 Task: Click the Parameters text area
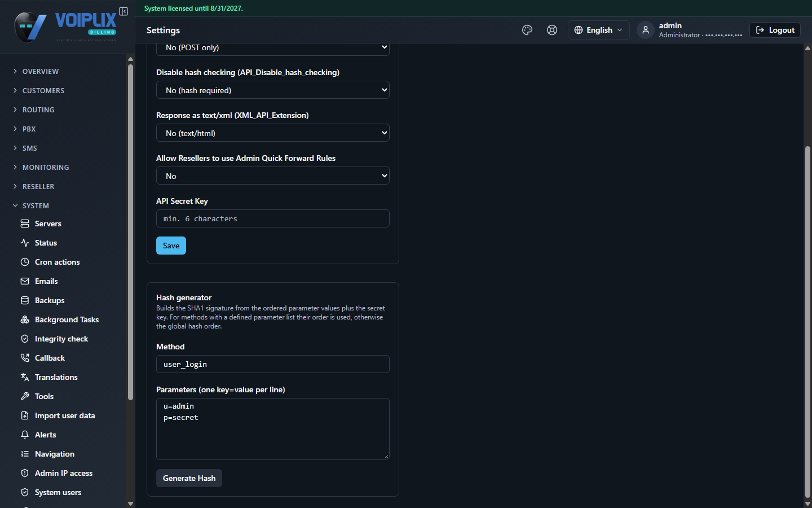tap(273, 429)
